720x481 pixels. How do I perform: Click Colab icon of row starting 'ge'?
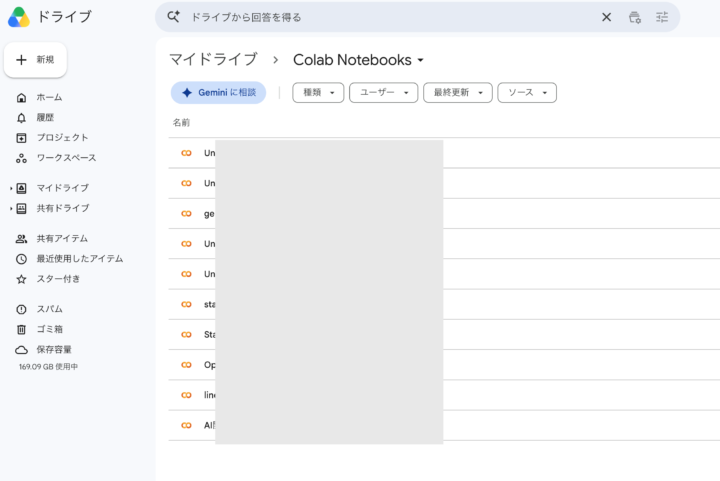[x=186, y=213]
